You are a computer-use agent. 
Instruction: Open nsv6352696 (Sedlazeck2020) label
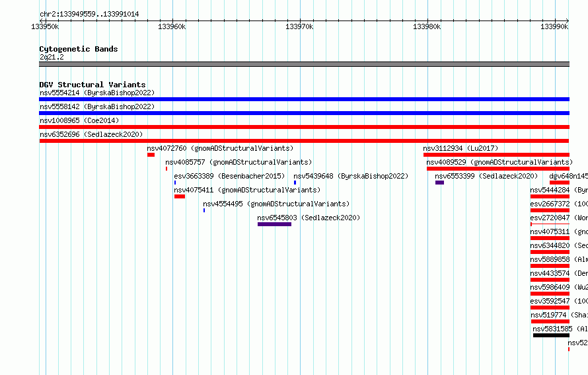[x=91, y=134]
